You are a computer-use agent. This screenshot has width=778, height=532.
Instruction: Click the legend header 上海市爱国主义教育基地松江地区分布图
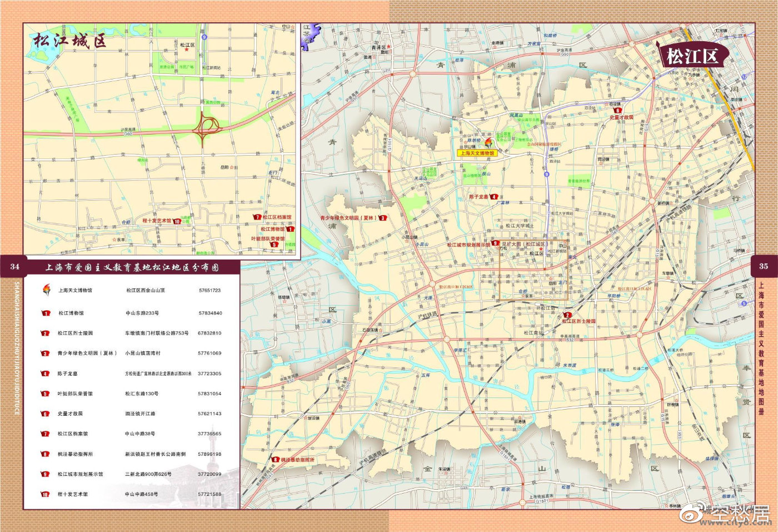[132, 267]
